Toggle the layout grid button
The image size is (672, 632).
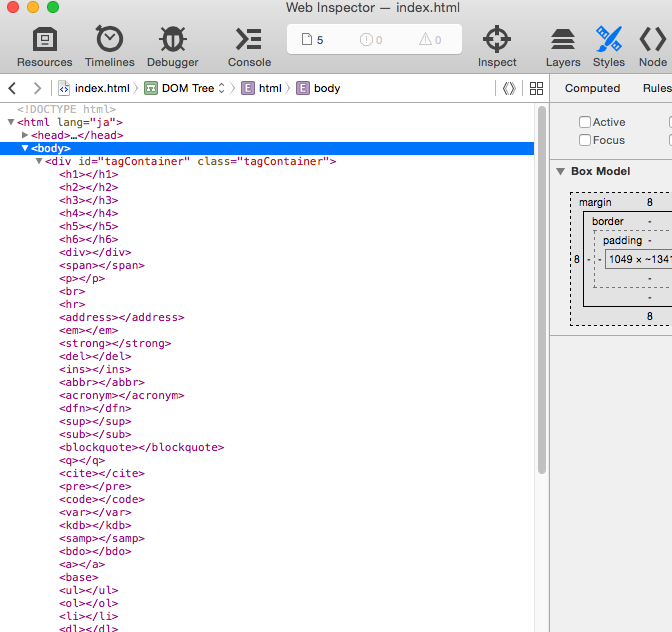tap(536, 88)
